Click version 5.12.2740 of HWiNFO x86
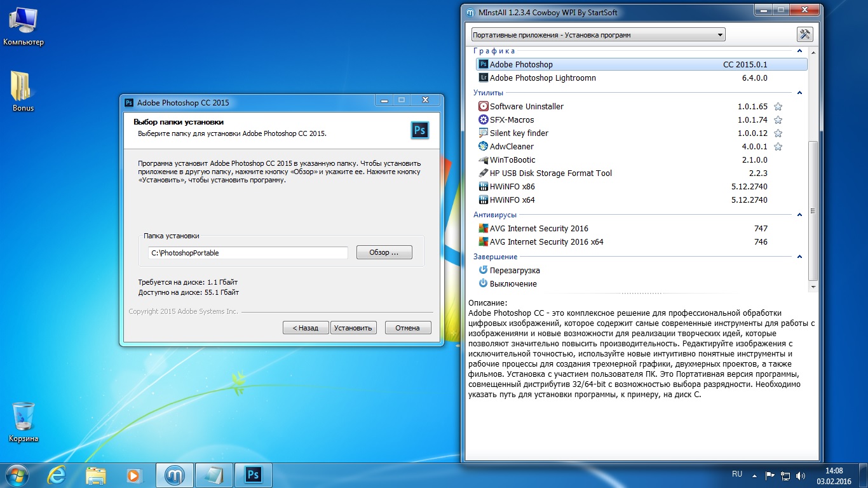This screenshot has height=488, width=868. tap(749, 186)
